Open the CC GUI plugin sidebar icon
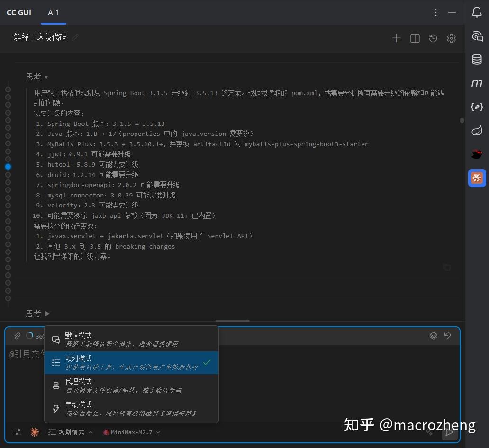Viewport: 489px width, 448px height. click(x=477, y=178)
